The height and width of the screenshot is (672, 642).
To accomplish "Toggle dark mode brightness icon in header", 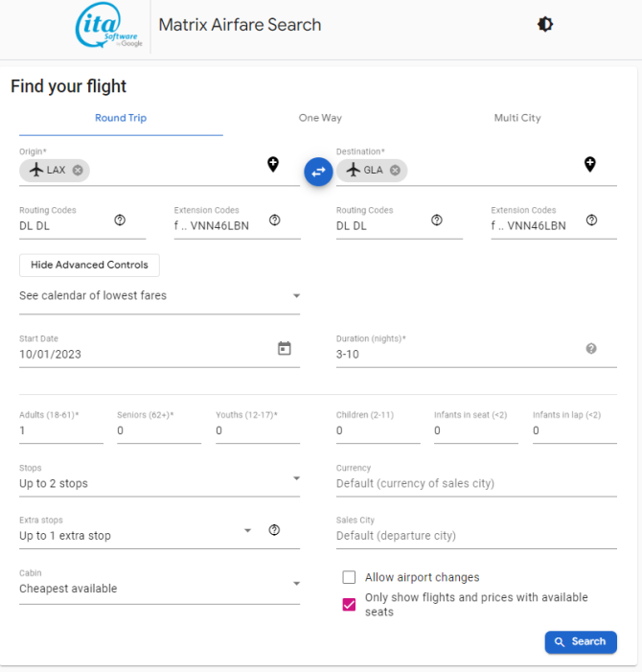I will 545,24.
